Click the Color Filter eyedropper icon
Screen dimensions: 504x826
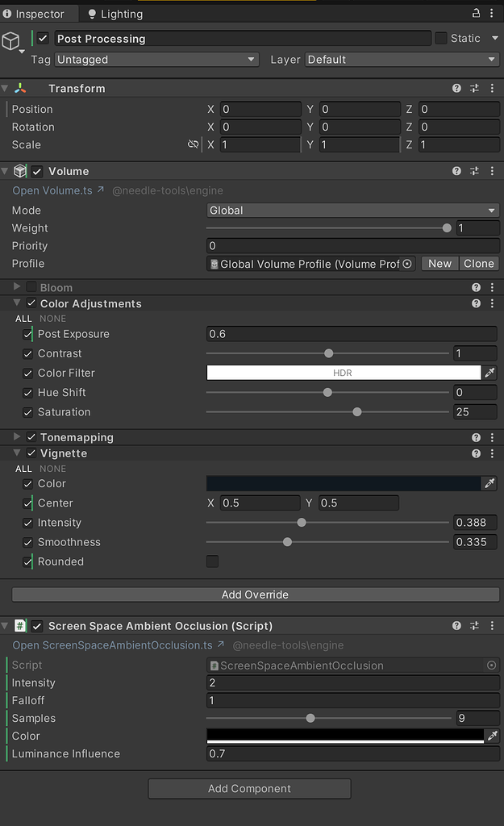(490, 373)
